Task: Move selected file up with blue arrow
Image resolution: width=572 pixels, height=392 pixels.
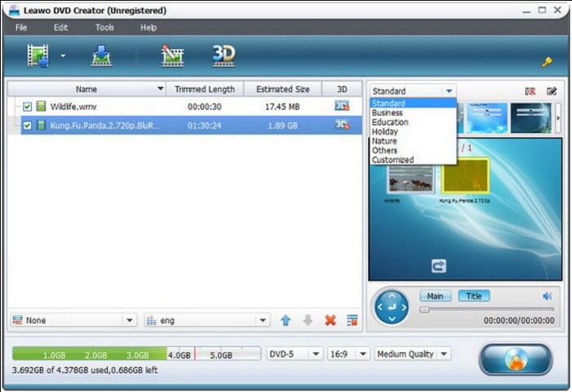Action: pyautogui.click(x=285, y=320)
